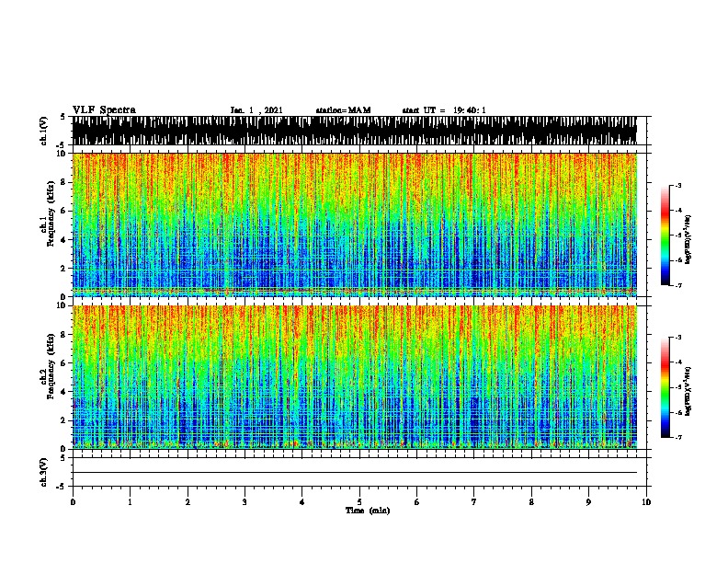Click the ch.1 spectrogram "4" kHz tick label
The width and height of the screenshot is (728, 563).
pyautogui.click(x=64, y=240)
